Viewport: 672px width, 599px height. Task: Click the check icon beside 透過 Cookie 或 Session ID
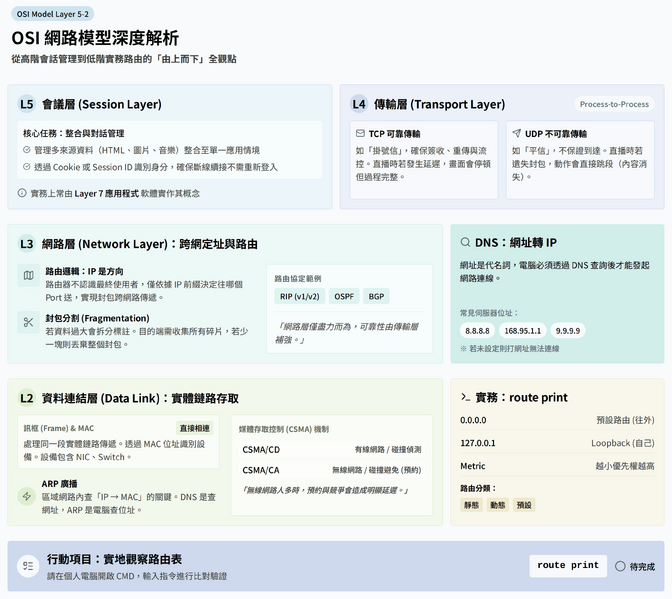coord(27,167)
